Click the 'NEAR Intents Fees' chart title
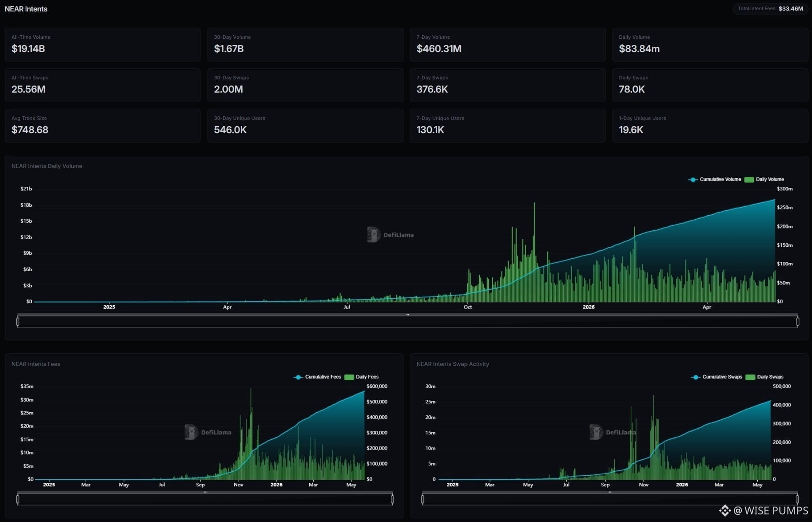The width and height of the screenshot is (812, 522). pos(36,364)
